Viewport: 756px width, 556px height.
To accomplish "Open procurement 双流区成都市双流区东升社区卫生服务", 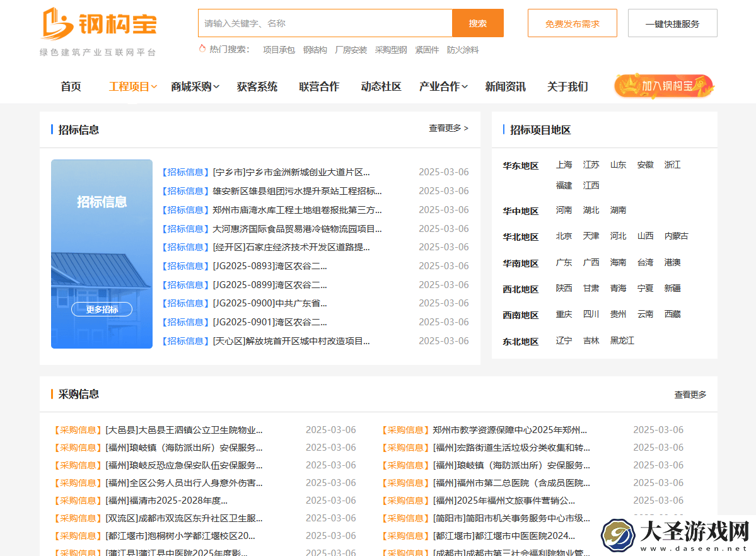I will pyautogui.click(x=184, y=518).
